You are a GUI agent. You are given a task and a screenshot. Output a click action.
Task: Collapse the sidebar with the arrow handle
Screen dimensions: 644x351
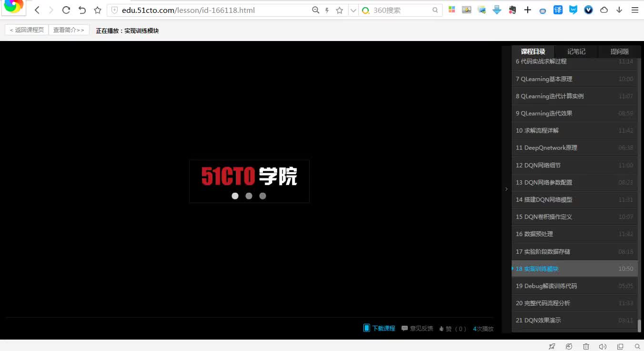point(506,189)
